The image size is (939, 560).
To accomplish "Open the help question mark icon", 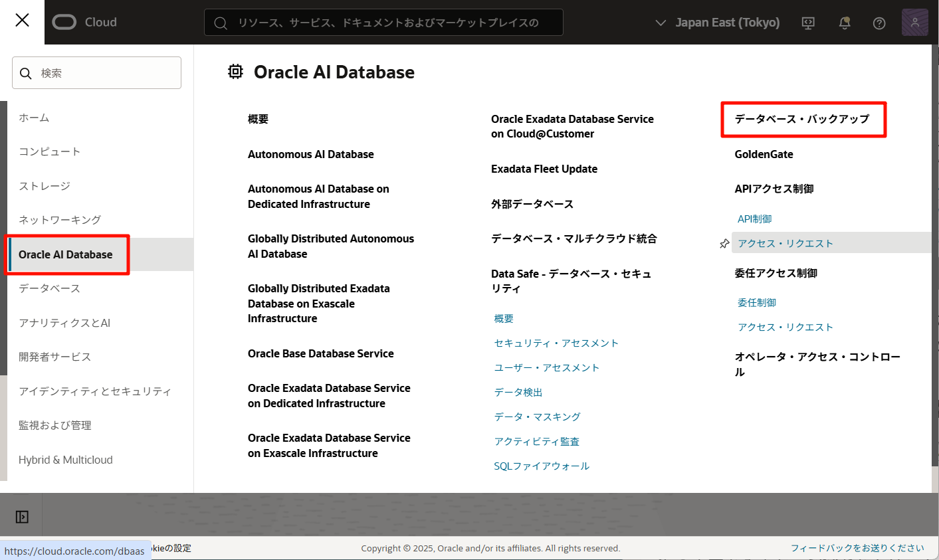I will click(879, 23).
